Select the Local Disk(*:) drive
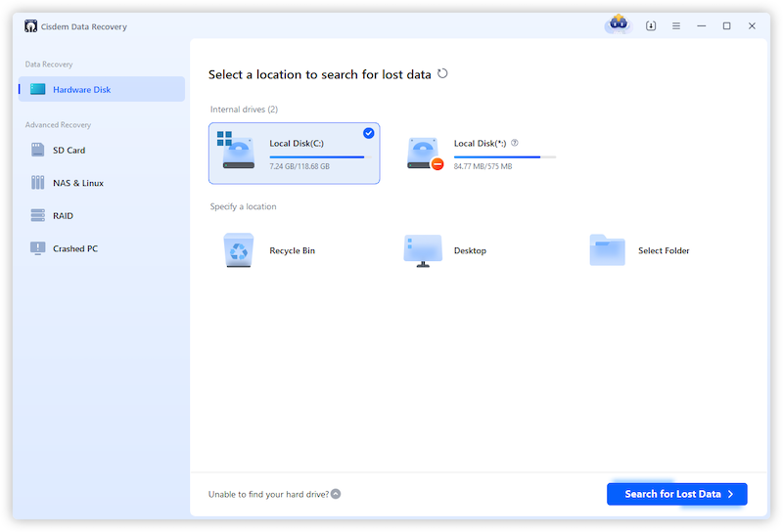The image size is (783, 532). (480, 154)
